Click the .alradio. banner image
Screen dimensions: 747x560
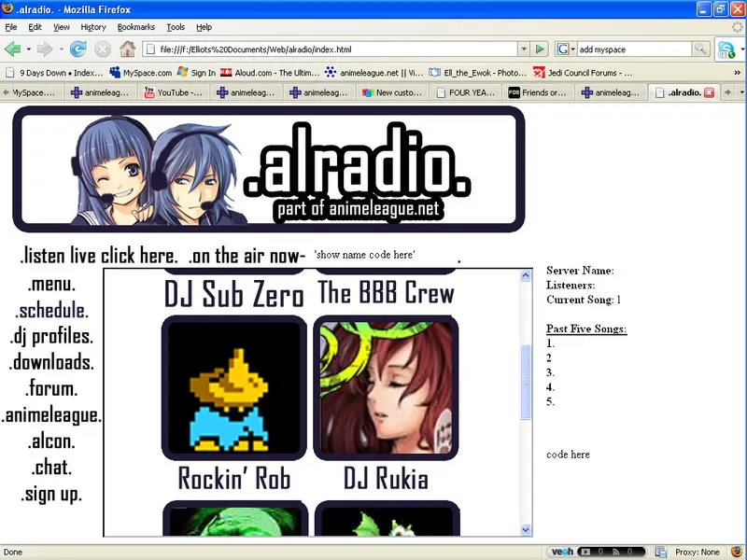(269, 169)
